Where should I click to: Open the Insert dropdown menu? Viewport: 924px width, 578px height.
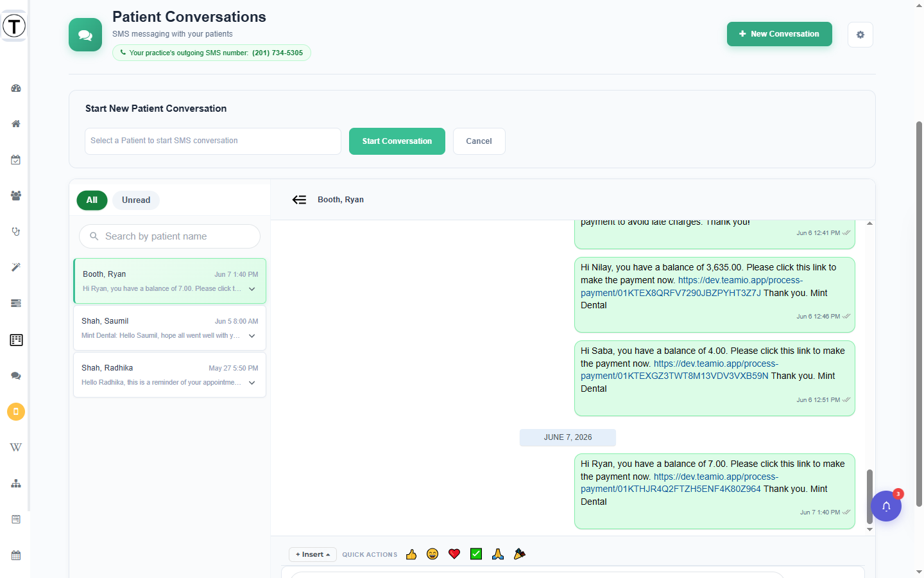[x=312, y=554]
